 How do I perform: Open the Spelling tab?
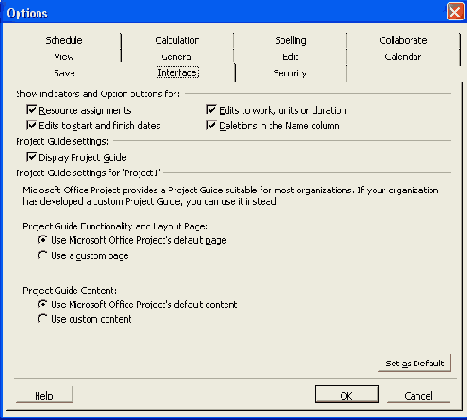point(290,40)
